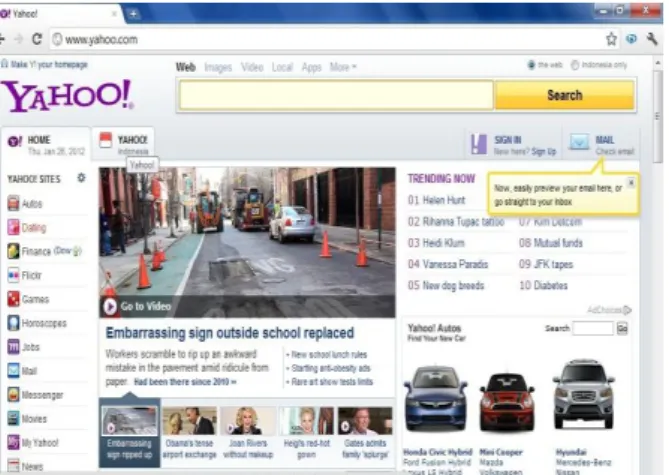This screenshot has height=475, width=669.
Task: Select 'Heidi's red-hot gown' thumbnail
Action: pos(306,433)
